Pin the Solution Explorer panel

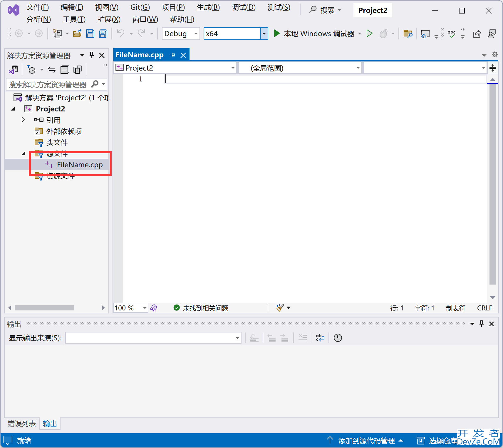coord(92,55)
